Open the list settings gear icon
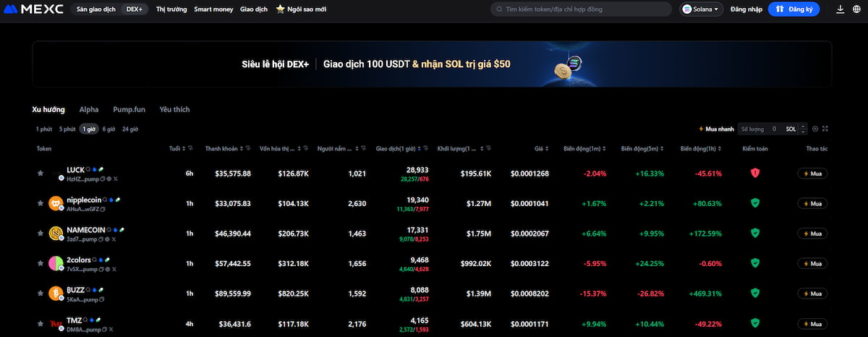The height and width of the screenshot is (337, 868). [815, 129]
